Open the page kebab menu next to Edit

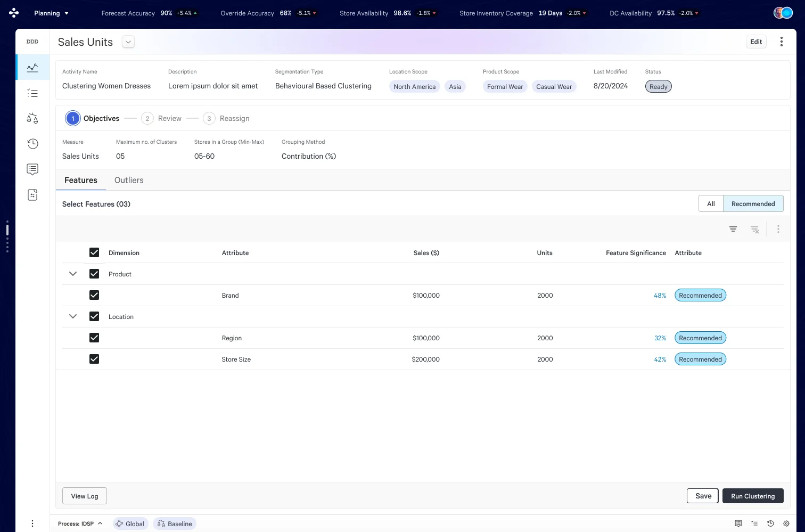[782, 42]
